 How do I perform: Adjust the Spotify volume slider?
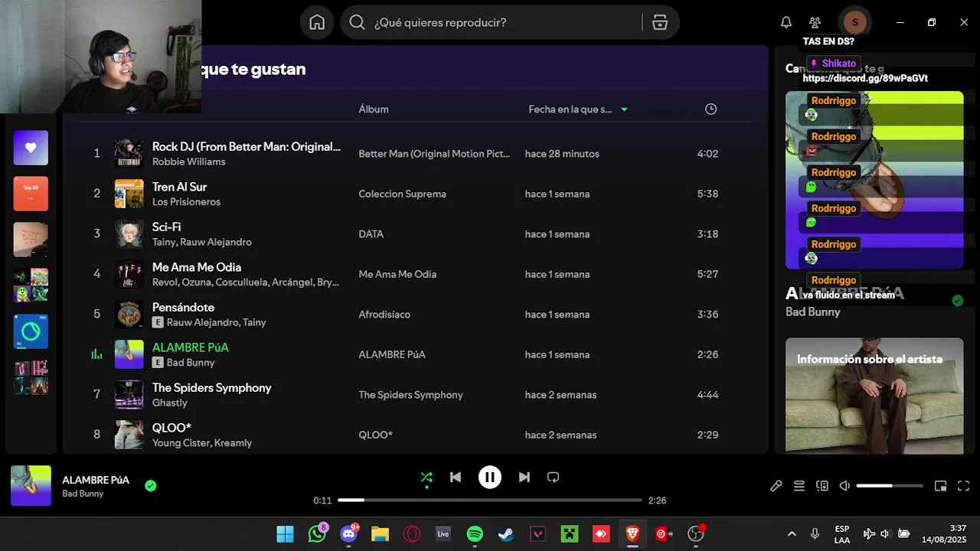(x=890, y=486)
